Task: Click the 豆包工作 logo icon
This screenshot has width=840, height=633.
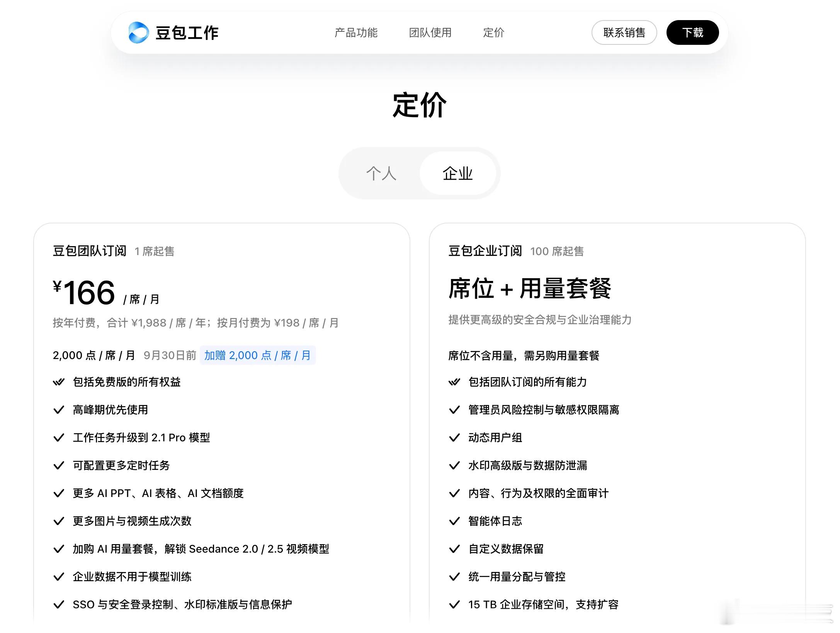Action: 138,32
